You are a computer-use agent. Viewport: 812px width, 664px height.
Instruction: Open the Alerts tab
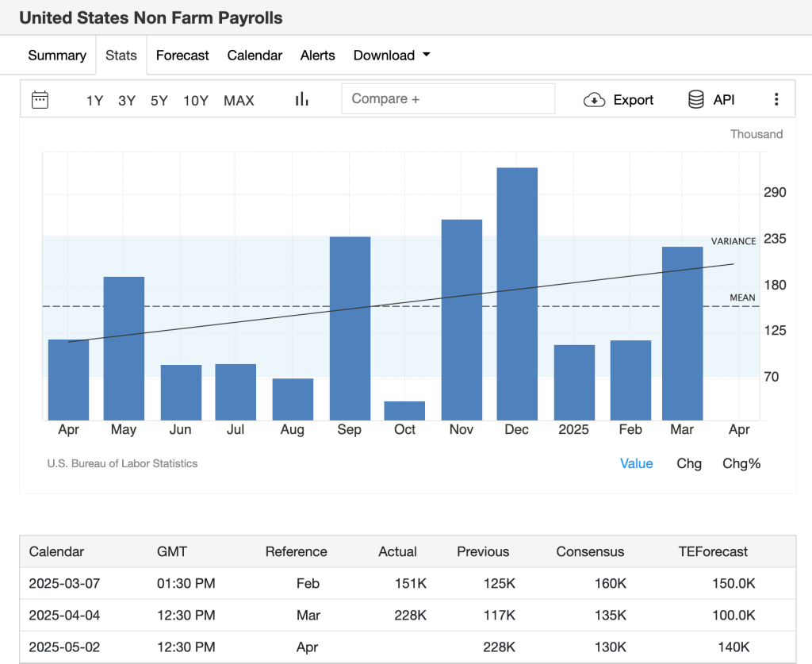click(x=317, y=56)
